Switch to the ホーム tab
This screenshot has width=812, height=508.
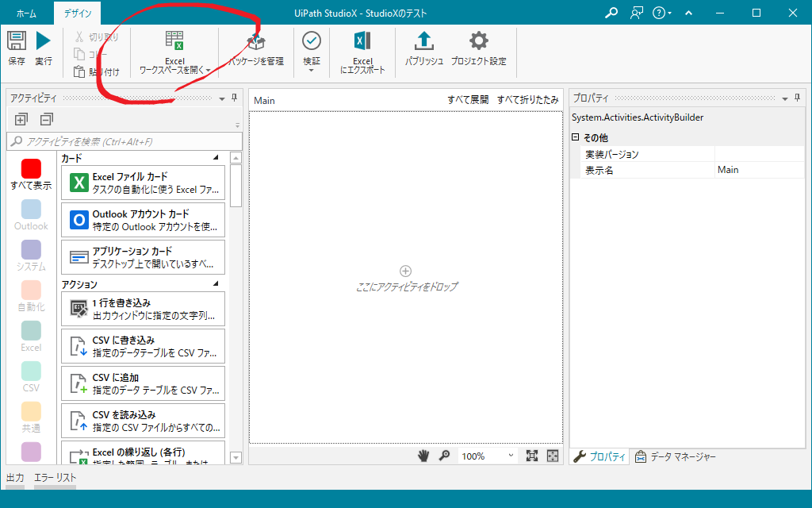26,13
